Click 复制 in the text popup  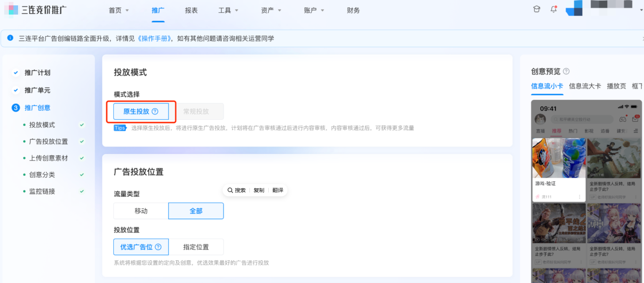259,190
